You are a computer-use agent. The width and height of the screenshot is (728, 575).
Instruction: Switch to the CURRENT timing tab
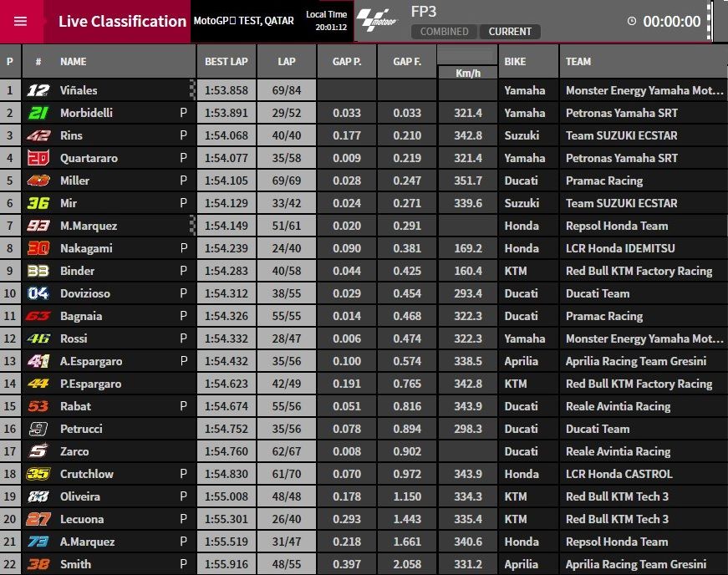pos(510,32)
